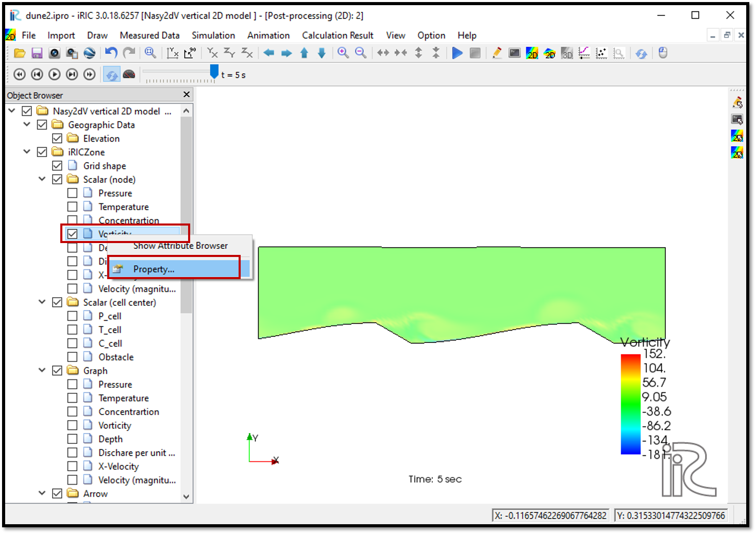Choose Property... from the context menu

pyautogui.click(x=178, y=269)
